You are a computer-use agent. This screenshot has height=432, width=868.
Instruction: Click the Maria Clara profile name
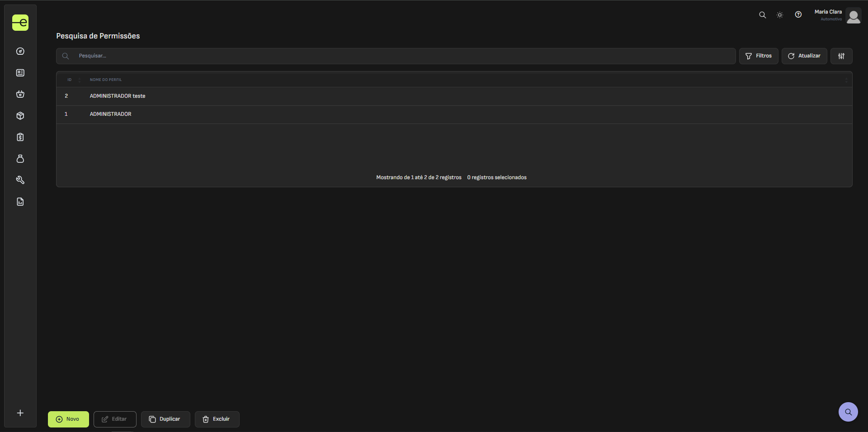point(828,12)
